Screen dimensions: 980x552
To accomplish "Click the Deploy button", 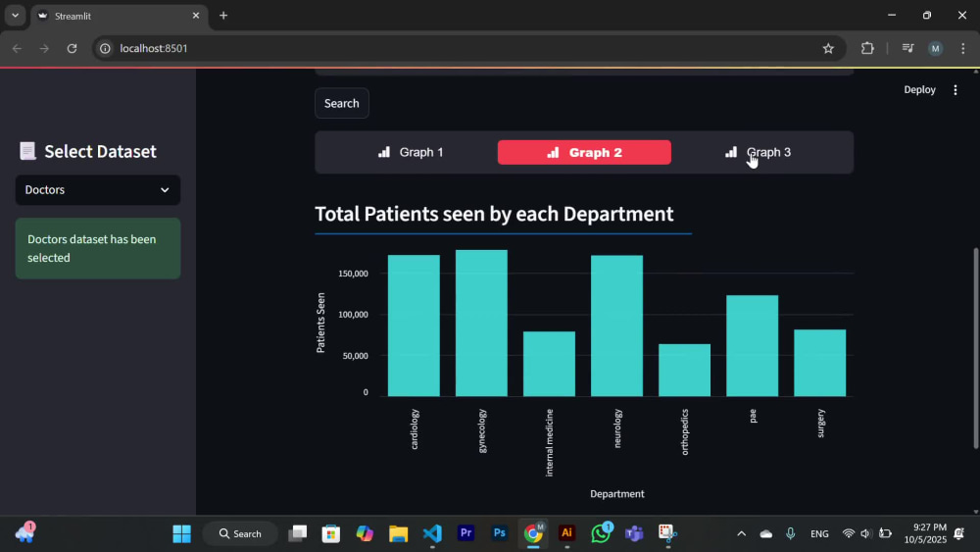I will pyautogui.click(x=919, y=89).
